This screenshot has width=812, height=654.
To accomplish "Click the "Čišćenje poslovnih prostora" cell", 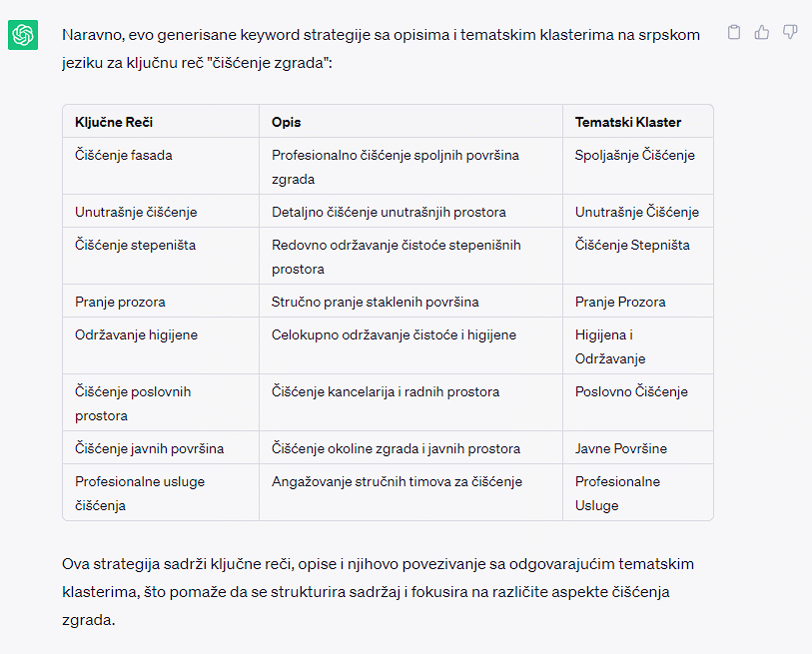I will (x=132, y=403).
